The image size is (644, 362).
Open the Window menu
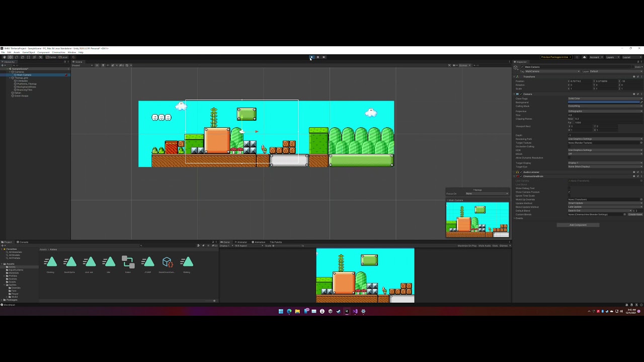point(72,52)
